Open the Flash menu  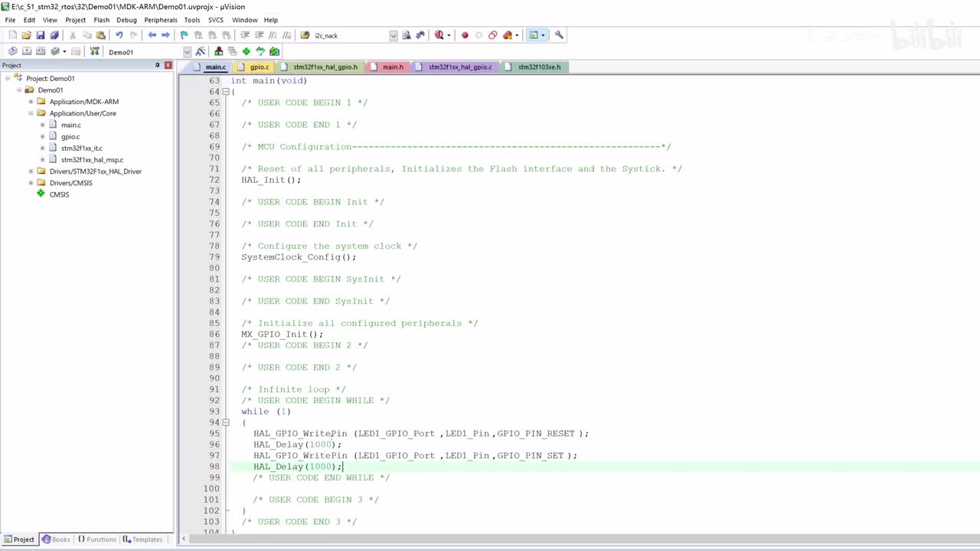[101, 20]
